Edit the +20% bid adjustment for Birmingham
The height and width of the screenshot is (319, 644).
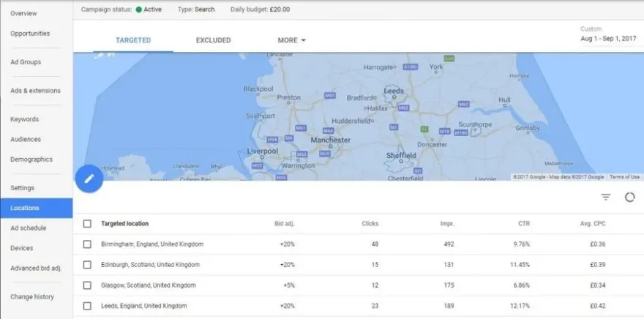pos(288,244)
